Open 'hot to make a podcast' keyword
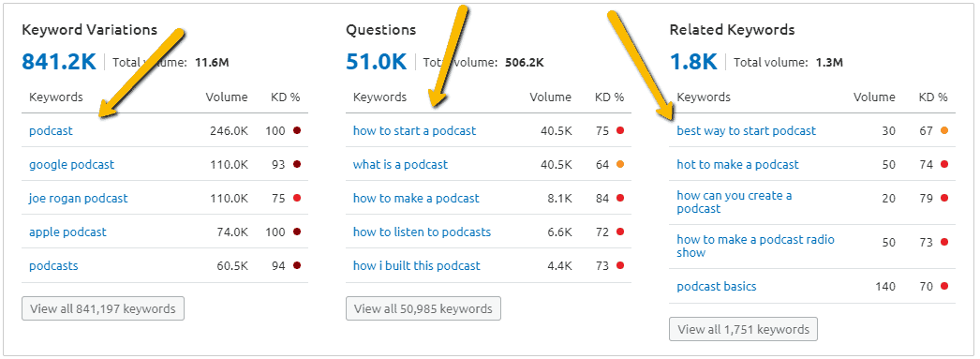980x359 pixels. (x=737, y=164)
